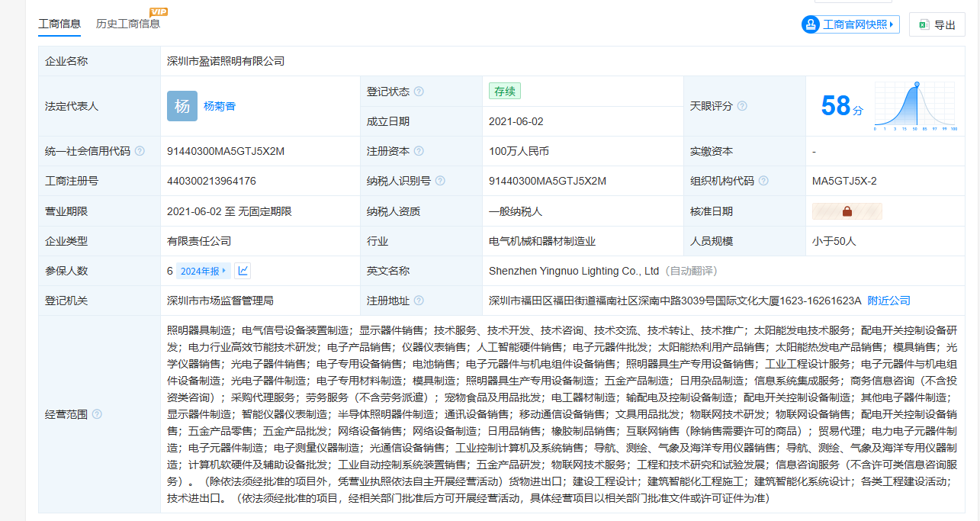
Task: Click the help icon next to 登记状态
Action: pos(419,92)
